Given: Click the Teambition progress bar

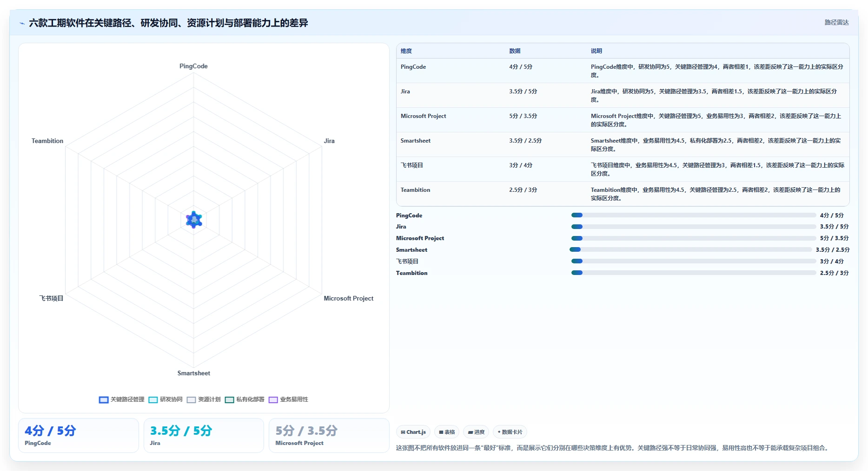Looking at the screenshot, I should pos(694,273).
